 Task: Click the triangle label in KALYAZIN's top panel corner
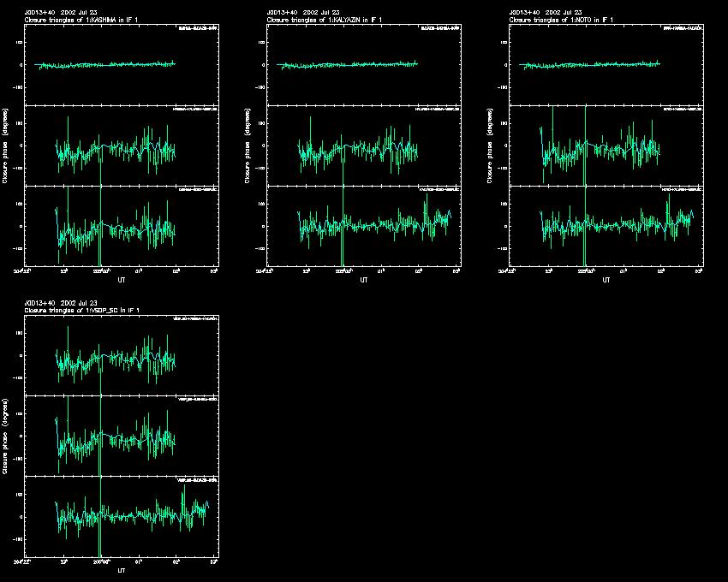point(440,28)
